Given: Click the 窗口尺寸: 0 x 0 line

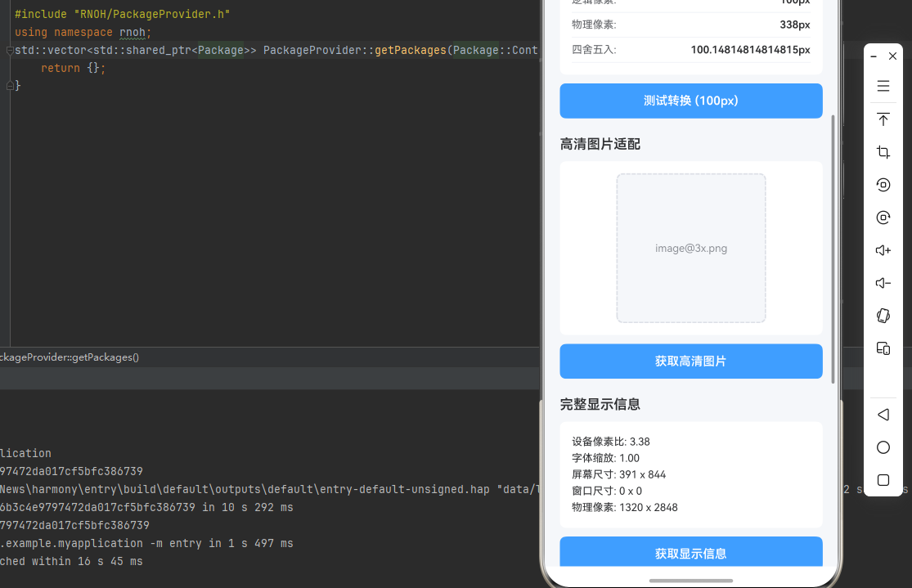Looking at the screenshot, I should [607, 491].
